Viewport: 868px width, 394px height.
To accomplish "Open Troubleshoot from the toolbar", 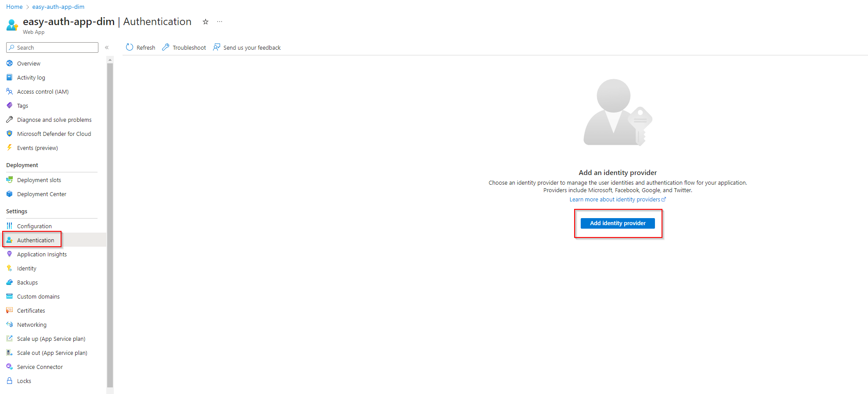I will 184,47.
